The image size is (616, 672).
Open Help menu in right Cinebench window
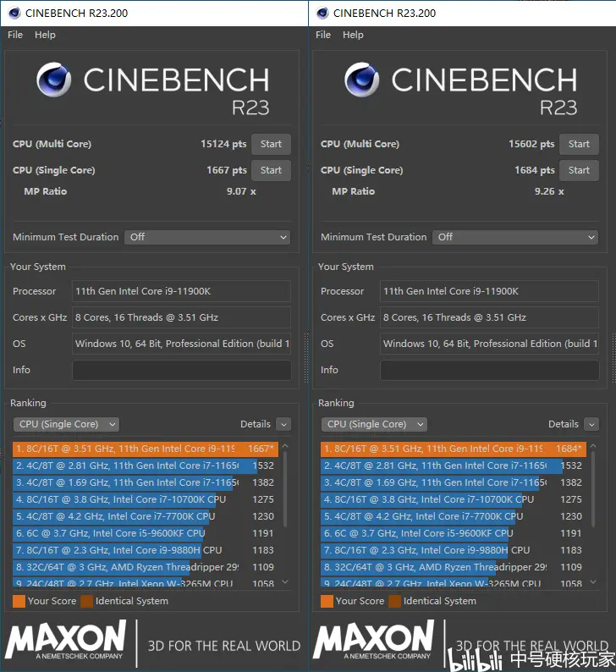353,35
